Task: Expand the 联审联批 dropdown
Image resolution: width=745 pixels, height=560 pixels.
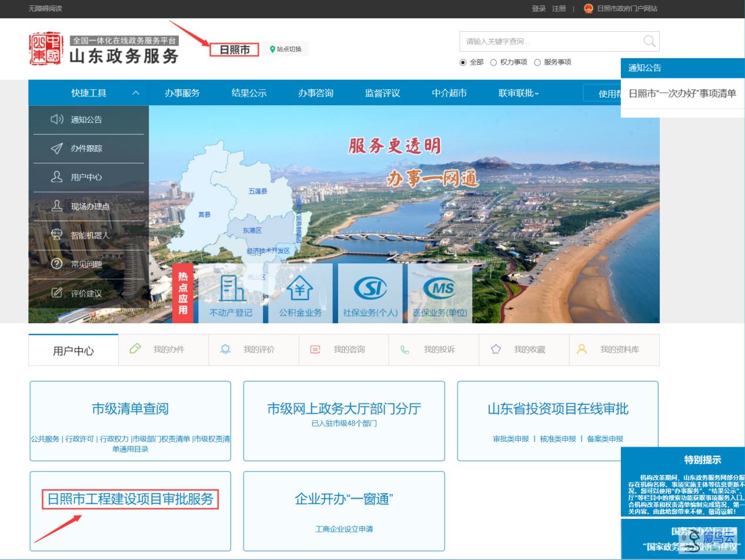Action: pyautogui.click(x=519, y=93)
